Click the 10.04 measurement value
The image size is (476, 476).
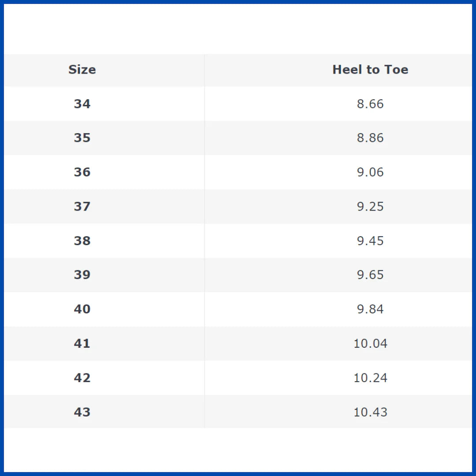(370, 343)
